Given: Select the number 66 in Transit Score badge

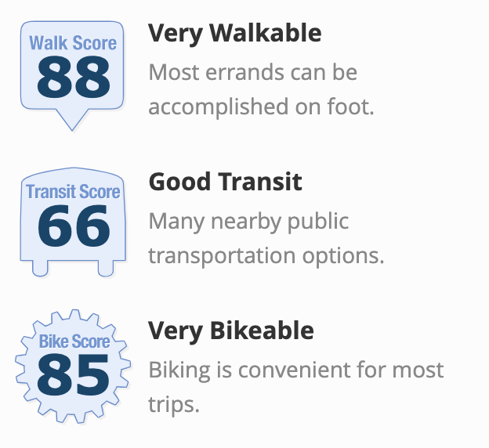Looking at the screenshot, I should point(74,226).
